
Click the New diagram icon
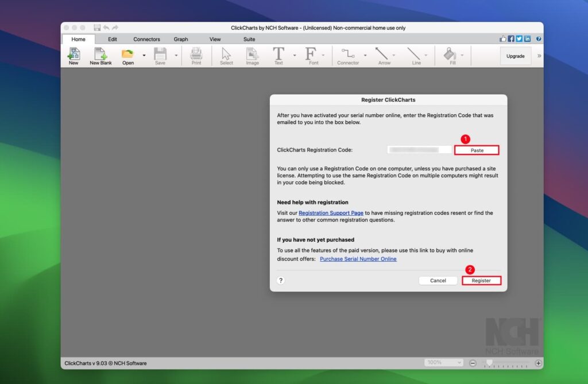click(73, 55)
